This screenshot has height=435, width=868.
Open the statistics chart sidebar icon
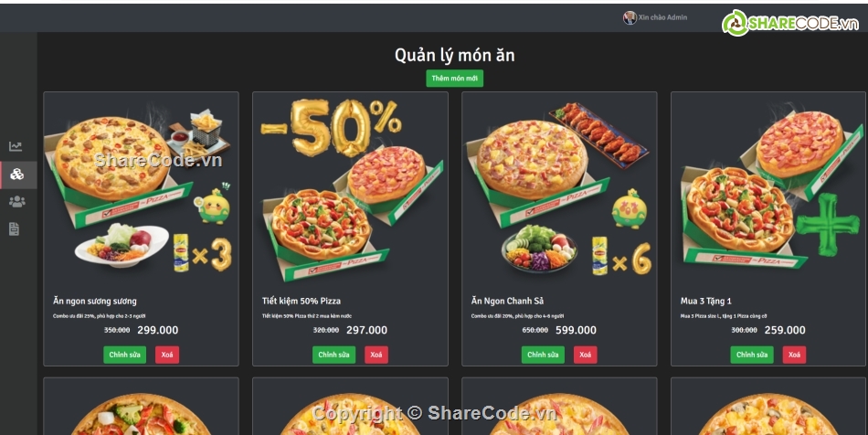click(16, 146)
